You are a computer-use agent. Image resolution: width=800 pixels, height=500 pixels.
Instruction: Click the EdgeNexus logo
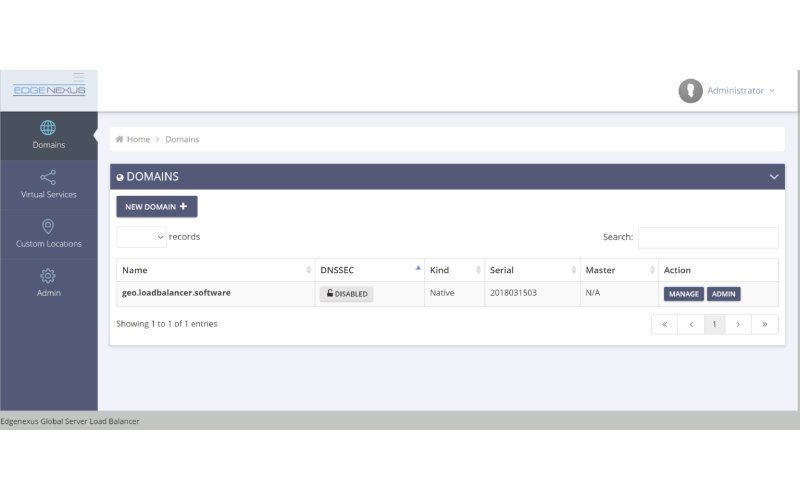pyautogui.click(x=49, y=91)
